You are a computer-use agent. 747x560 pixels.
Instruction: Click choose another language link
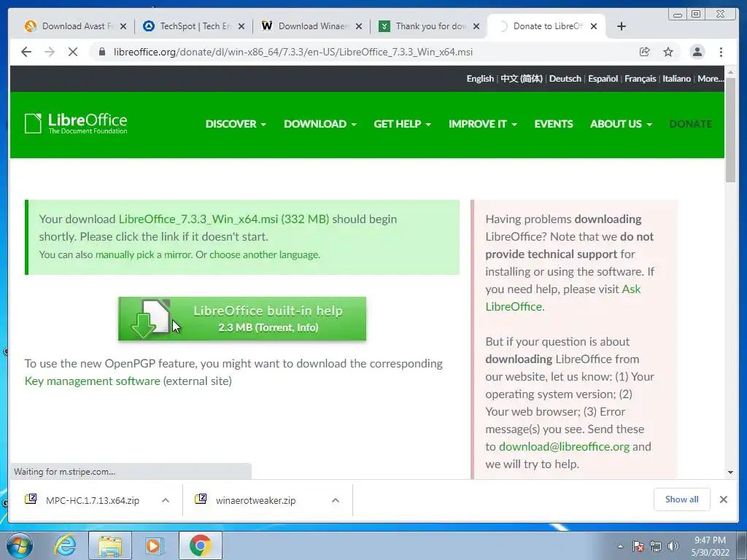(x=264, y=254)
